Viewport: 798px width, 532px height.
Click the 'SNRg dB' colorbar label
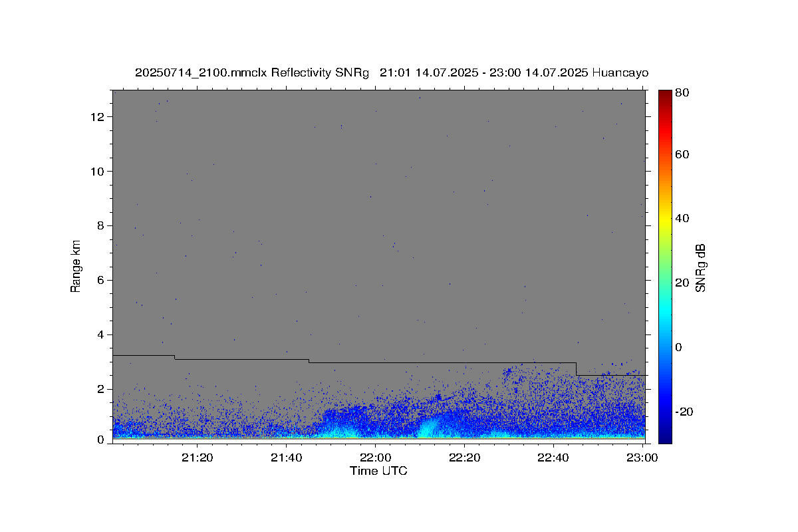click(x=700, y=268)
